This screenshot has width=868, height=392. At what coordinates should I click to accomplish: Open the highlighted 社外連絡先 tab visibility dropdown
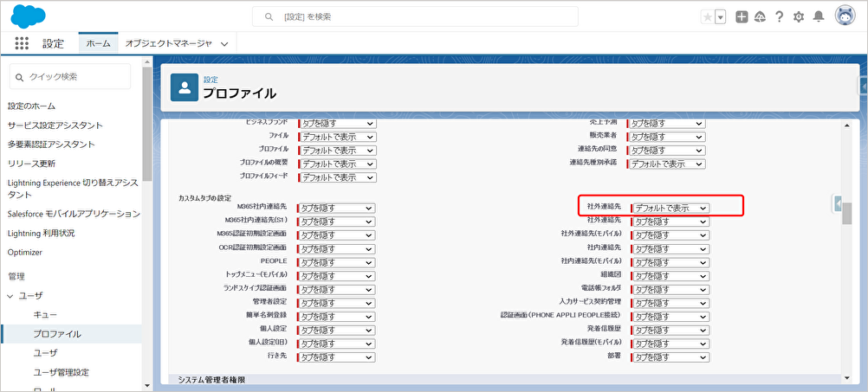(x=670, y=208)
